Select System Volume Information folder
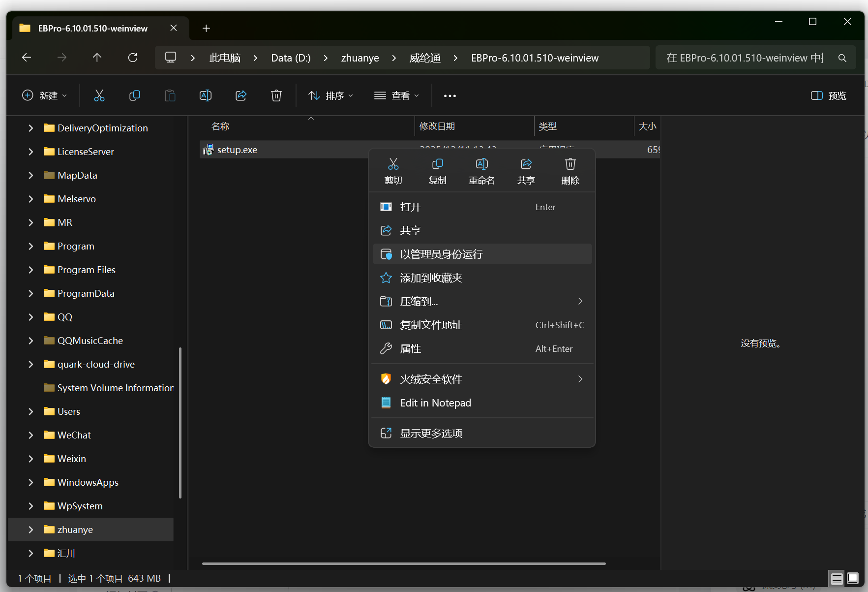The height and width of the screenshot is (592, 868). click(108, 388)
